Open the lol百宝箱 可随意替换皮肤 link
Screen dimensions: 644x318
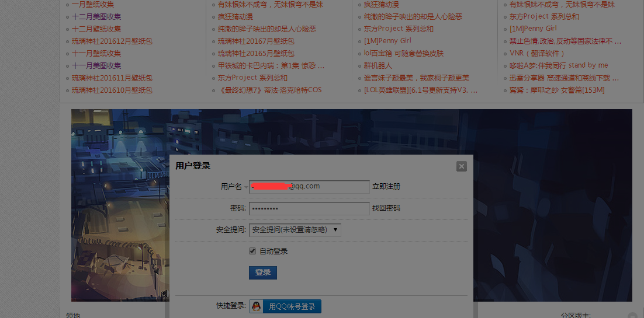pos(404,53)
